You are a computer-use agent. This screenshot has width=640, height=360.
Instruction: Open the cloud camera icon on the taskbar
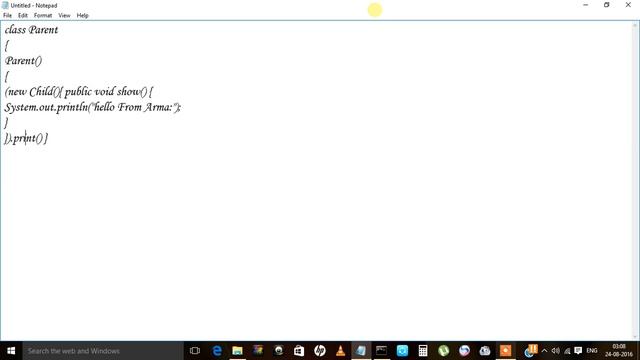[x=485, y=351]
